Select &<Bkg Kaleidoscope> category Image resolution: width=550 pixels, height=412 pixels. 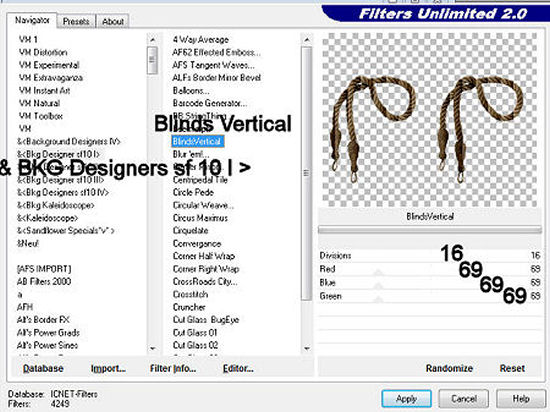click(56, 205)
